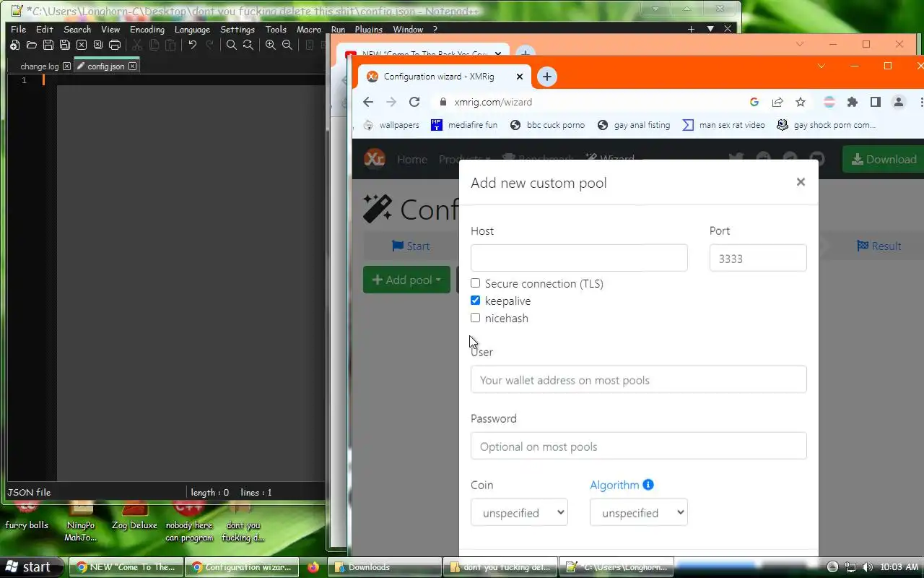Switch to the Start wizard tab
The width and height of the screenshot is (924, 578).
(x=411, y=246)
